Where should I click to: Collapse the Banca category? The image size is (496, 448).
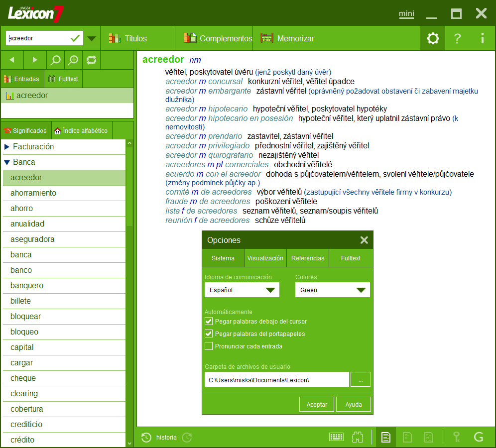click(6, 162)
